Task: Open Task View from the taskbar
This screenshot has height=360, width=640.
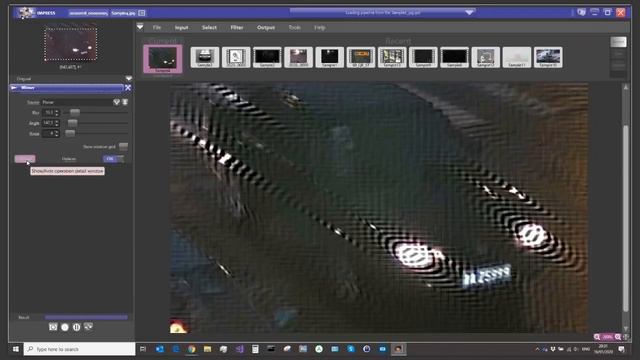Action: point(143,349)
